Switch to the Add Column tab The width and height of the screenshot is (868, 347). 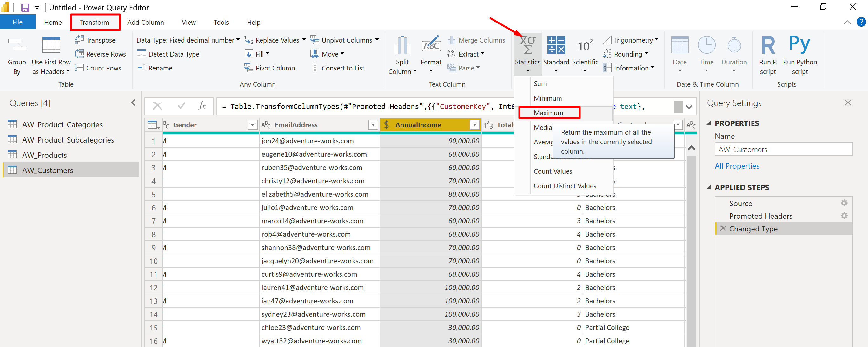coord(146,22)
